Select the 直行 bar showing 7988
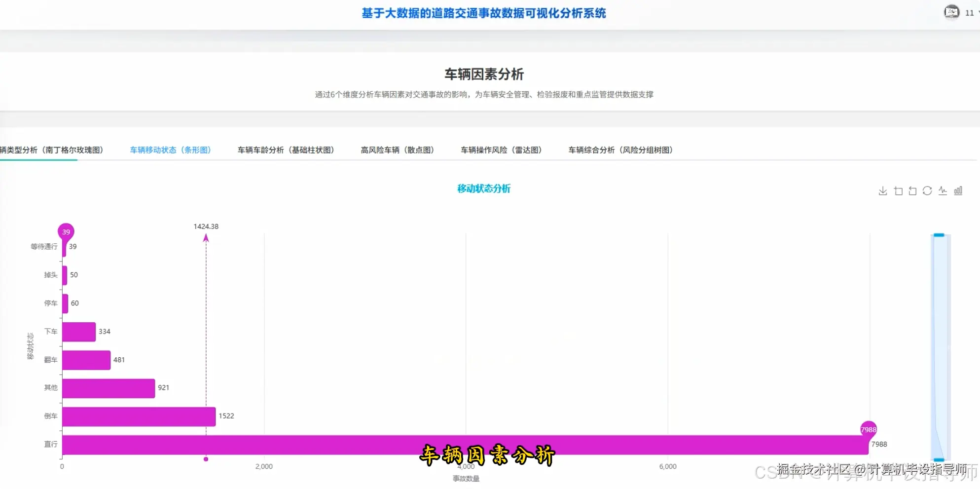The image size is (980, 489). [444, 444]
